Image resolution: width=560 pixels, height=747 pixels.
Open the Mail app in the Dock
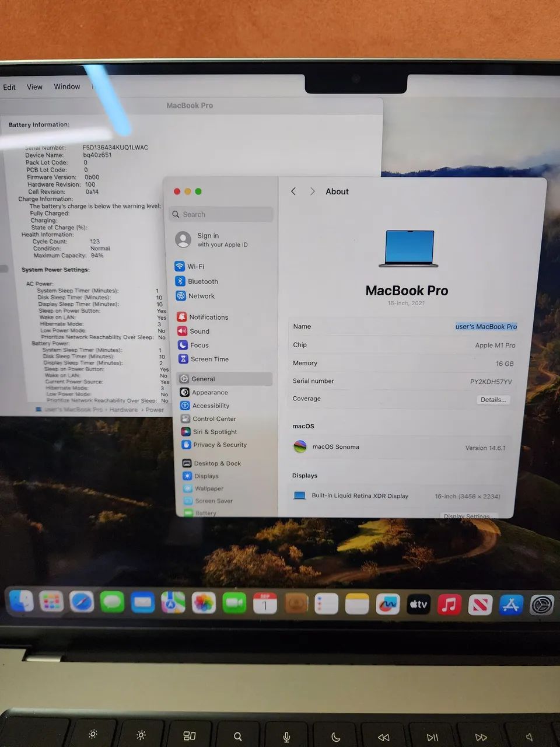point(142,602)
